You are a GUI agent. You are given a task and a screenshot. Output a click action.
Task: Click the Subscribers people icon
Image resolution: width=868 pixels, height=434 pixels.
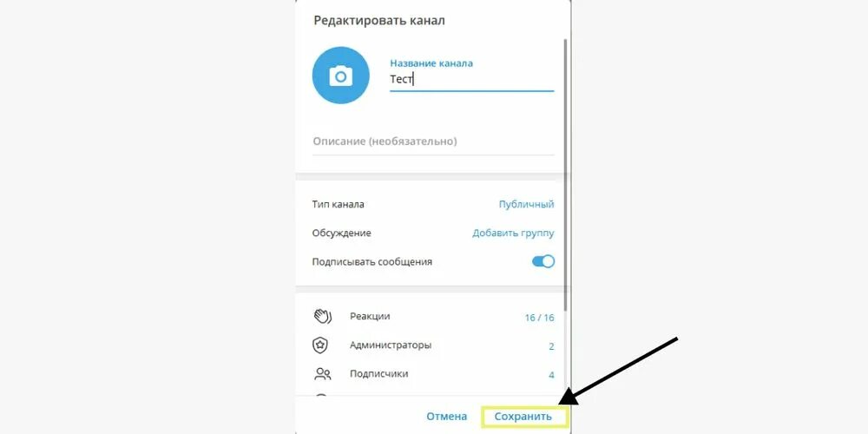pos(322,374)
